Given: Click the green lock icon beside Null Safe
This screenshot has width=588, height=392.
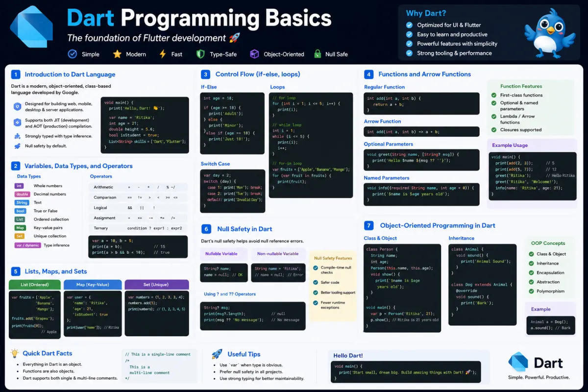Looking at the screenshot, I should tap(318, 54).
